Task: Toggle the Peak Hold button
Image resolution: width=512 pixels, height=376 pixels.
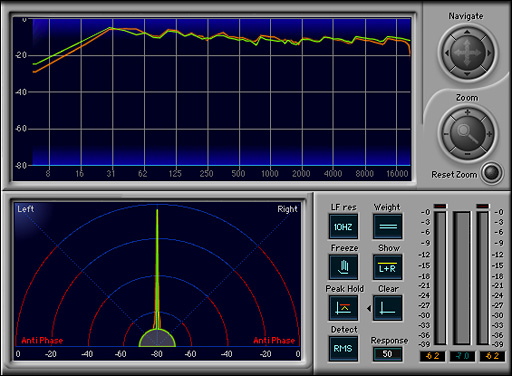Action: point(343,308)
